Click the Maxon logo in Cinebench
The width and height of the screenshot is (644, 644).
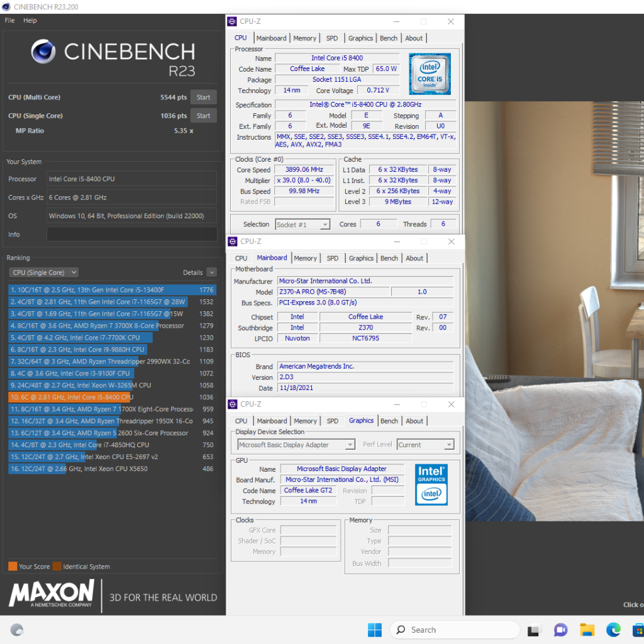click(x=52, y=594)
